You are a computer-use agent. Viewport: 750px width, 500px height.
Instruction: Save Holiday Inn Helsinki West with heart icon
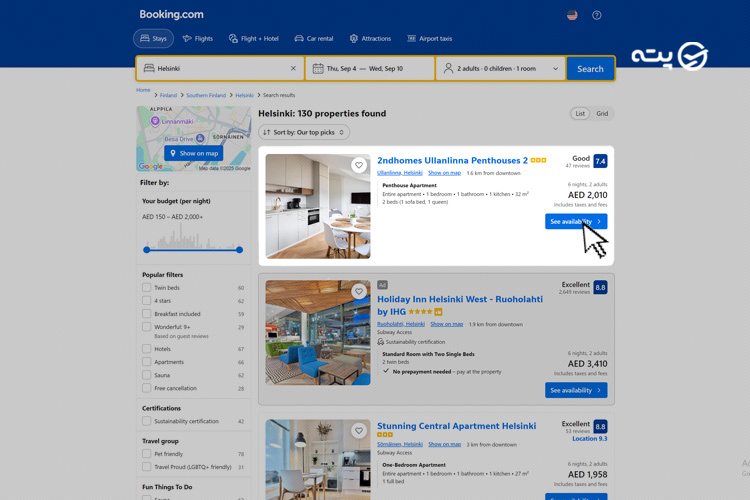coord(358,292)
